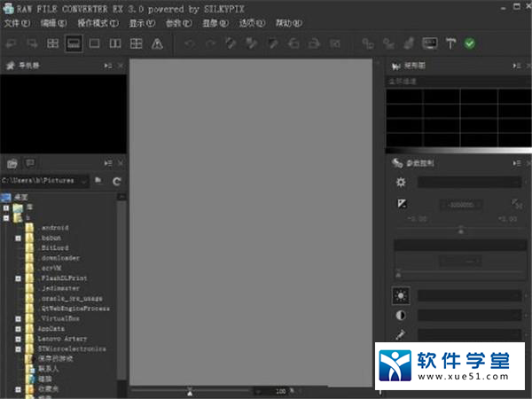Image resolution: width=532 pixels, height=399 pixels.
Task: Switch to two-pane side-by-side view
Action: click(x=115, y=43)
